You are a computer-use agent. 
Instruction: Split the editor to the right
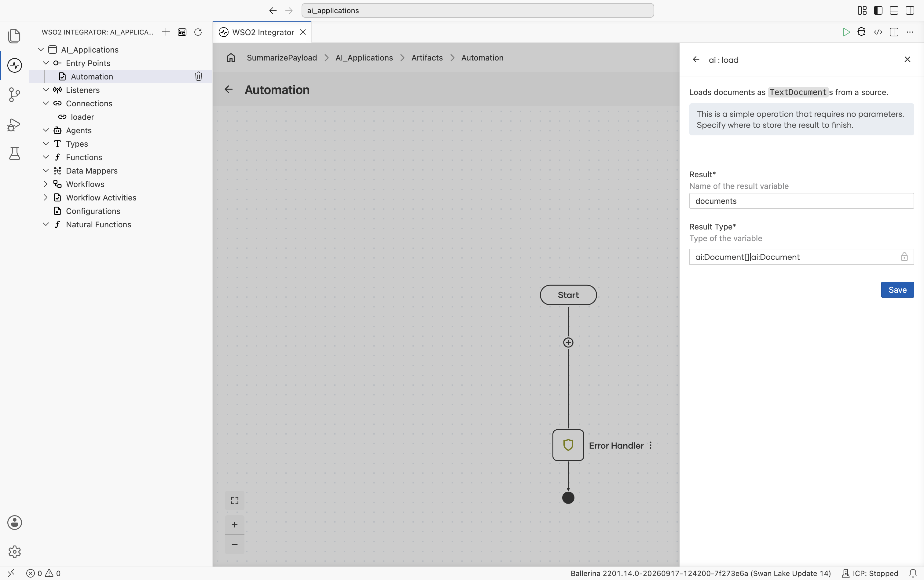tap(894, 32)
